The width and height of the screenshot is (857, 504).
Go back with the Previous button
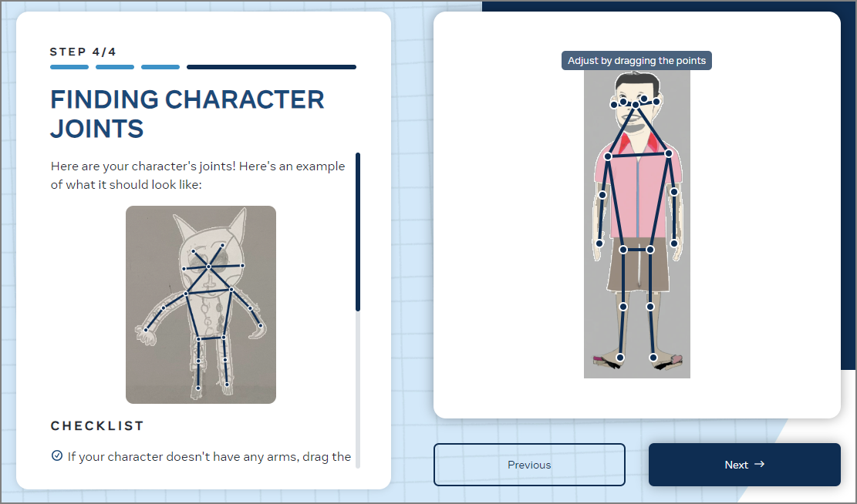point(529,465)
